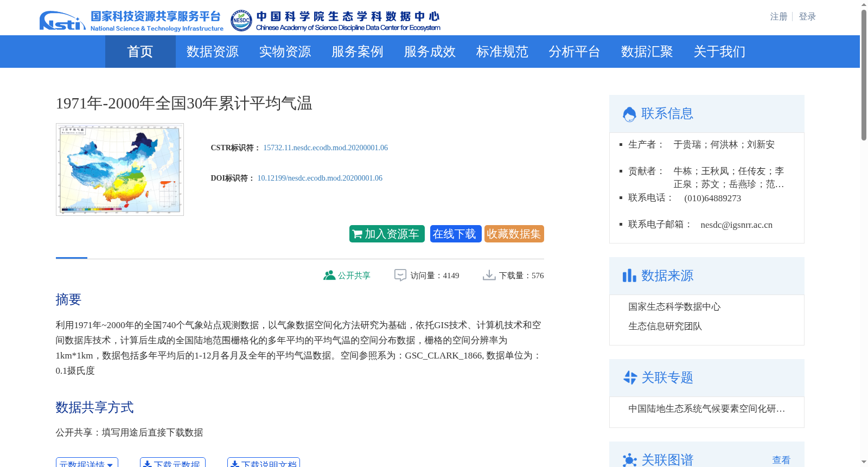
Task: Click the scrollbar up arrow
Action: [864, 4]
